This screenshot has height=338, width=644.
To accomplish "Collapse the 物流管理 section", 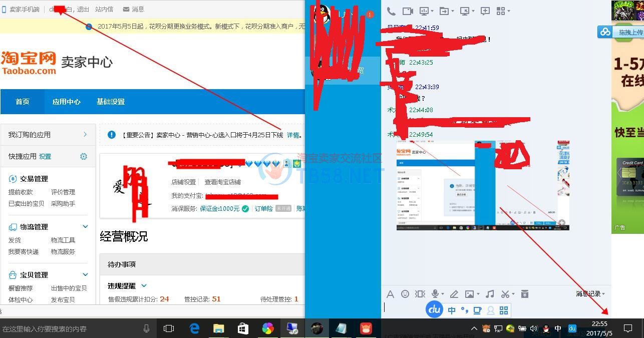I will (85, 226).
